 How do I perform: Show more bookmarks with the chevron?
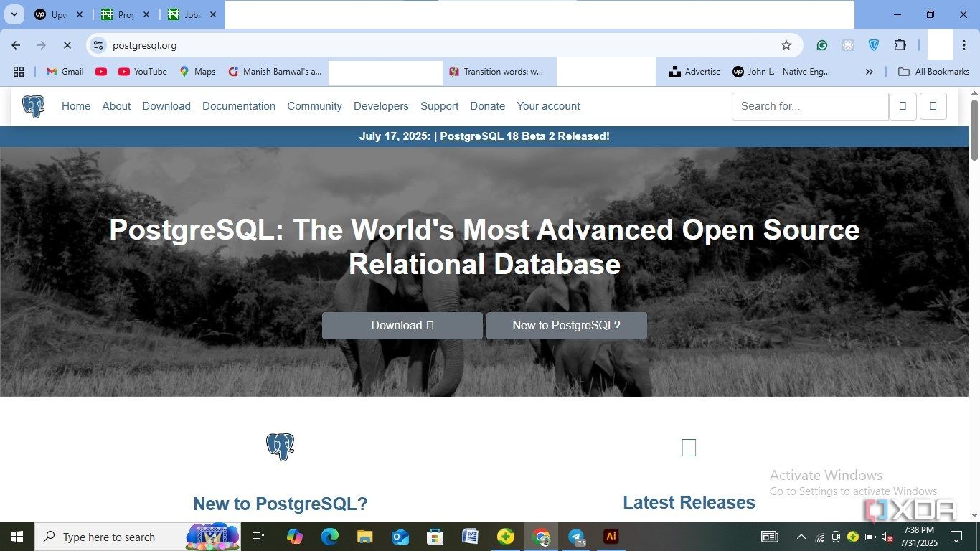(x=870, y=72)
